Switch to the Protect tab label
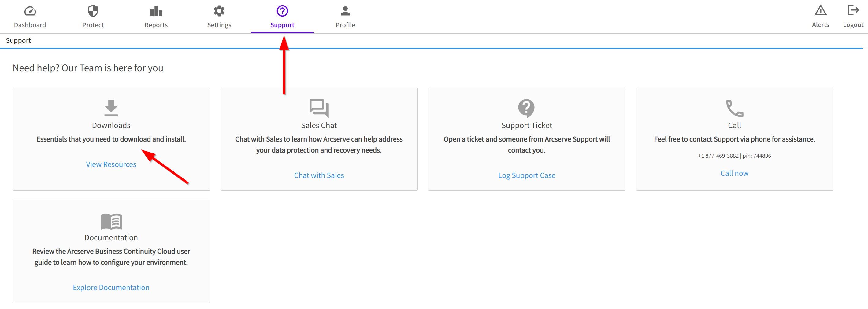 (x=93, y=25)
